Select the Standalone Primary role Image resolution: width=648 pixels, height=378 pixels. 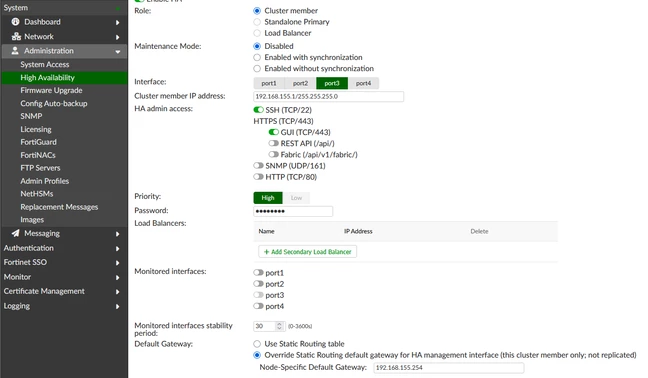click(257, 22)
